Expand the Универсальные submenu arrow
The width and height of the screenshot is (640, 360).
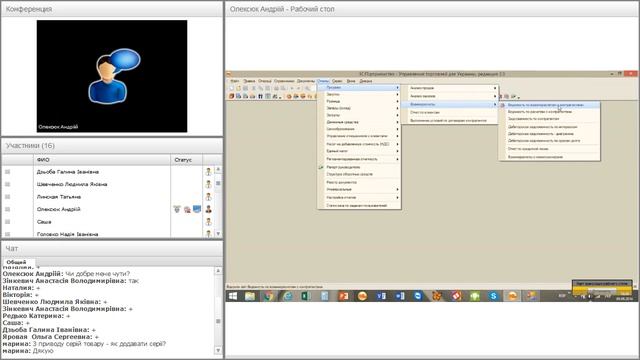pyautogui.click(x=397, y=189)
